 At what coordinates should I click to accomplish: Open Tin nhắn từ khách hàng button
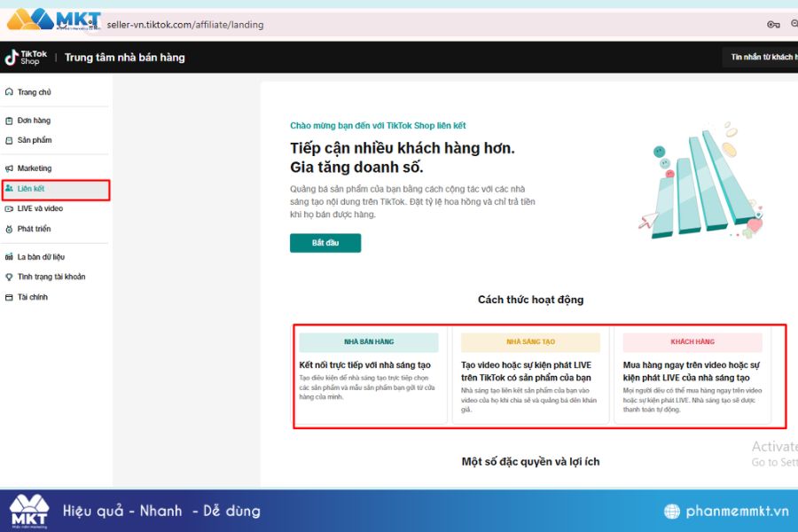[x=761, y=57]
